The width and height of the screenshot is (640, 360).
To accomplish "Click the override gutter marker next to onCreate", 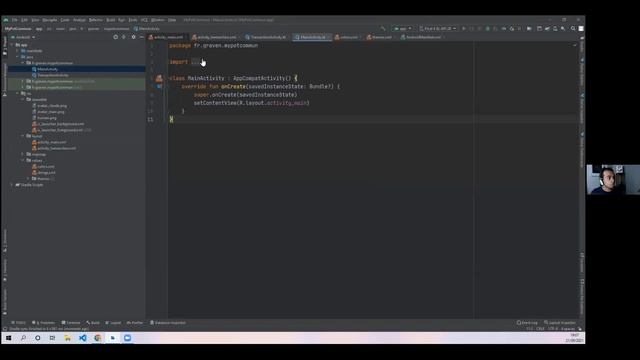I will (x=160, y=87).
